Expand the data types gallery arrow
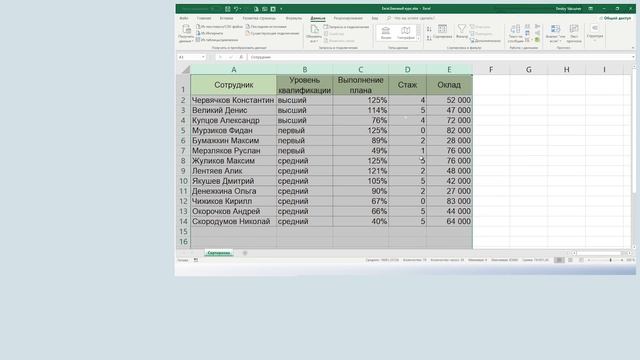Viewport: 640px width, 360px height. [418, 38]
